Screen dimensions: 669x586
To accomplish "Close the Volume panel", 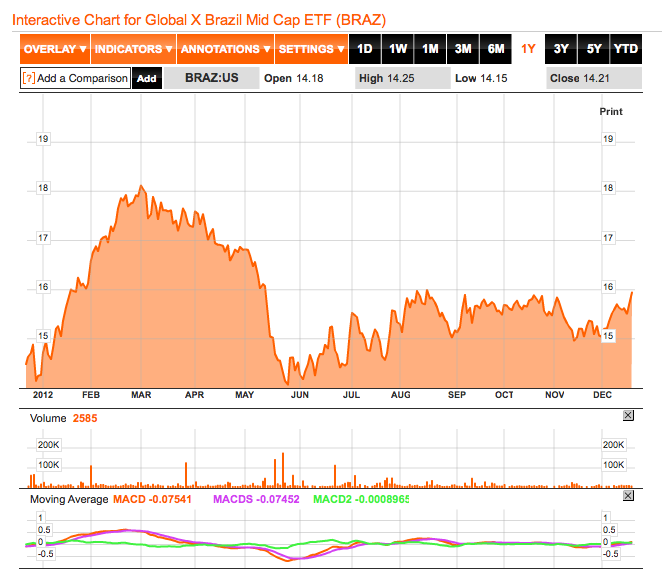I will click(628, 415).
